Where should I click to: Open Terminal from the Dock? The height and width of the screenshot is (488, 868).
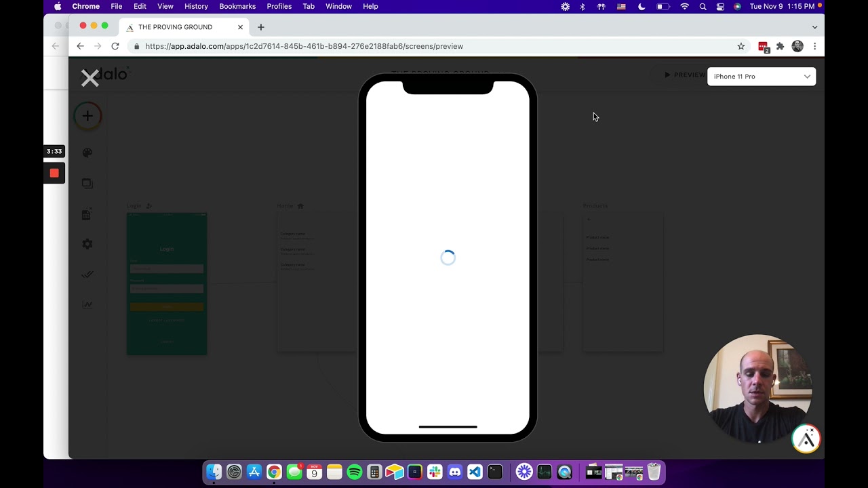495,472
